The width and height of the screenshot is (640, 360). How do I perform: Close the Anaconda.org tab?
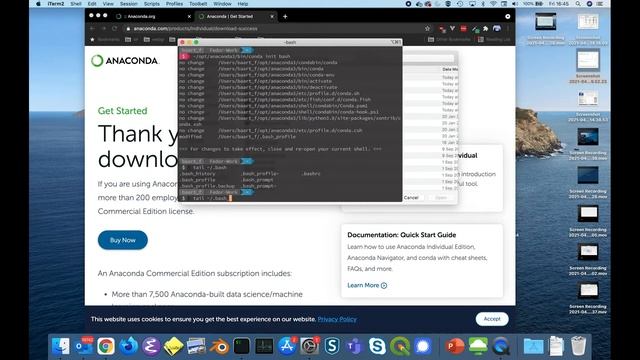189,16
